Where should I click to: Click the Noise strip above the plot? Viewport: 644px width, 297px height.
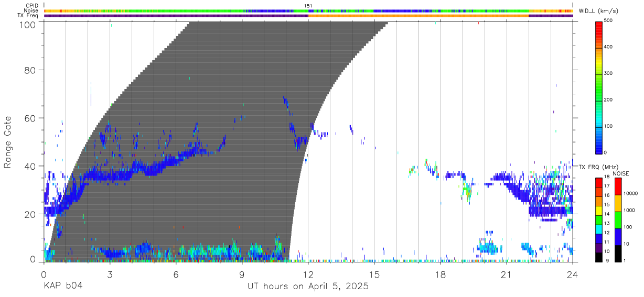(x=308, y=10)
